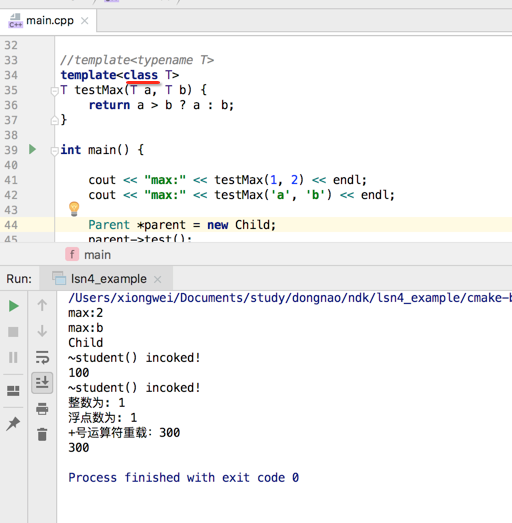Click Parent type name on line 44
512x523 pixels.
pyautogui.click(x=109, y=225)
